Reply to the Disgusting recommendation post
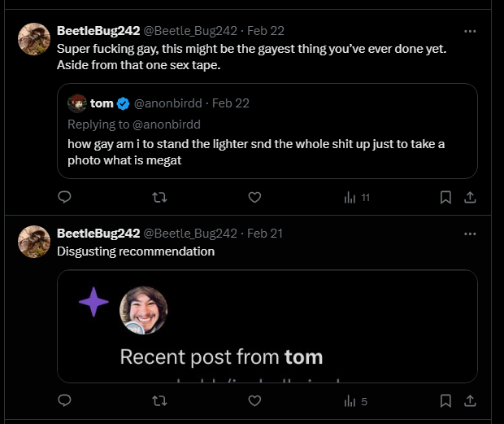Viewport: 504px width, 424px height. click(65, 400)
